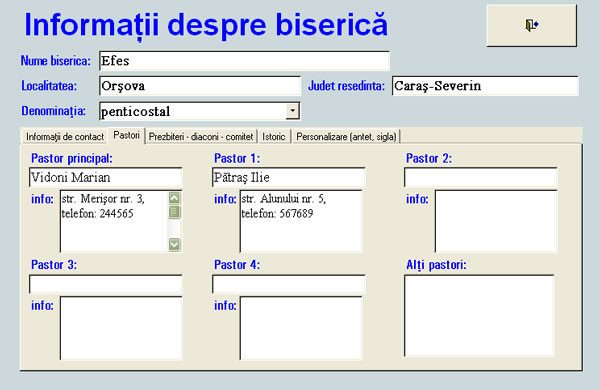Click the Pastor 4 info text area
This screenshot has height=390, width=600.
(x=301, y=328)
